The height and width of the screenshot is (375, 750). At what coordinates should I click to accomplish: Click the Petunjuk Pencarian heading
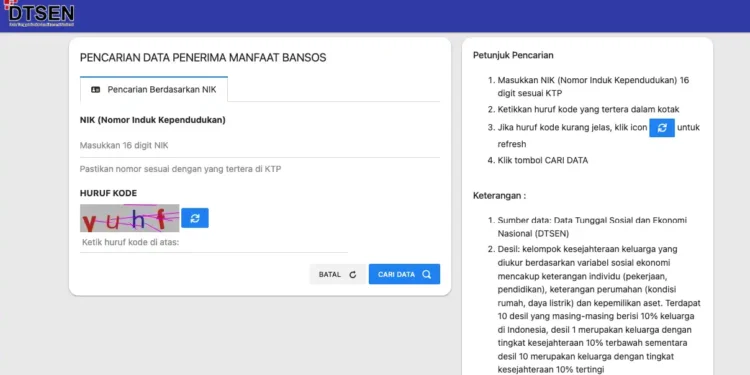(513, 55)
